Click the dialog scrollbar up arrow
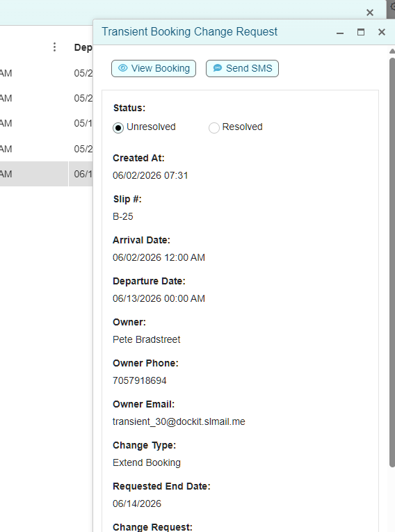Image resolution: width=395 pixels, height=532 pixels. (x=392, y=51)
